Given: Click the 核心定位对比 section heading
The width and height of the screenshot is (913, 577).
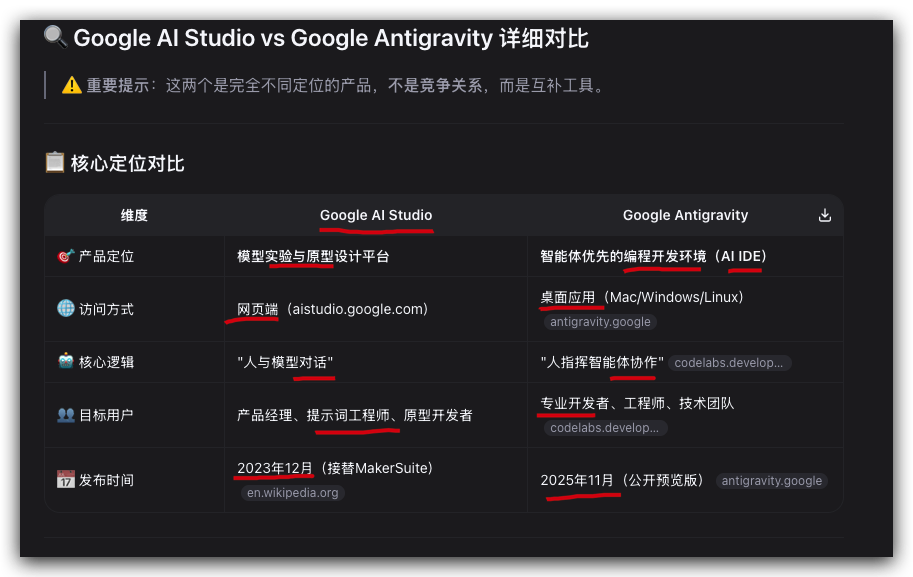Looking at the screenshot, I should 128,164.
